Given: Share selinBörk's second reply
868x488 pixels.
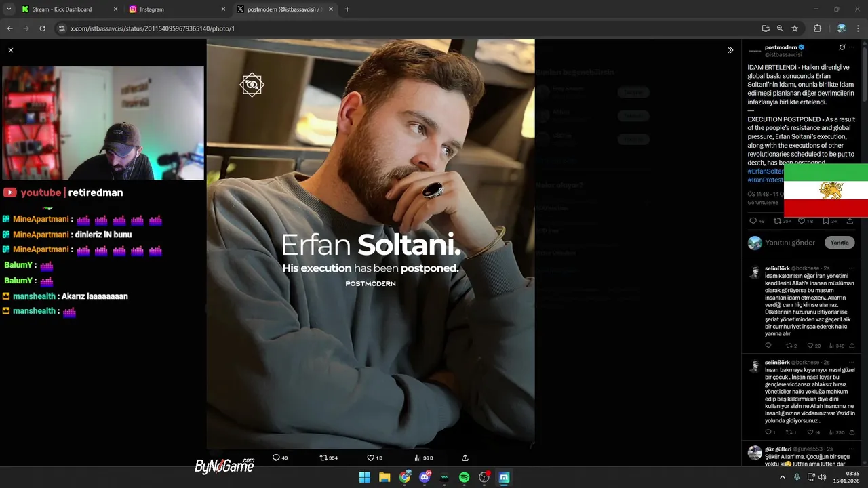Looking at the screenshot, I should click(x=852, y=432).
